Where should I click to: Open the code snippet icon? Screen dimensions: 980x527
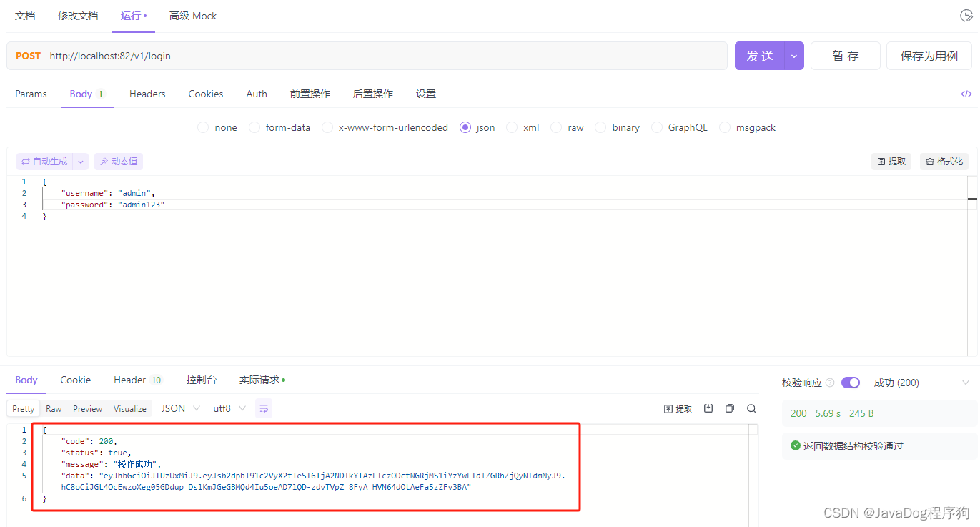(966, 94)
